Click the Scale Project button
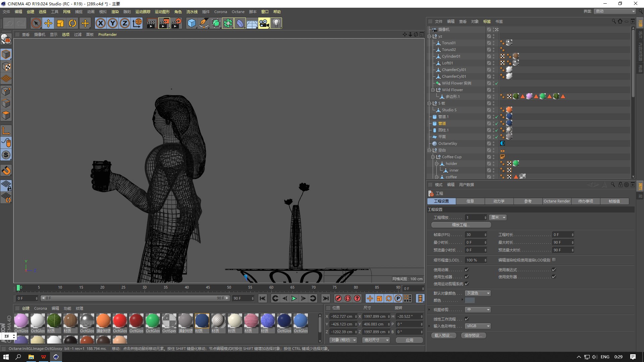 (x=461, y=225)
